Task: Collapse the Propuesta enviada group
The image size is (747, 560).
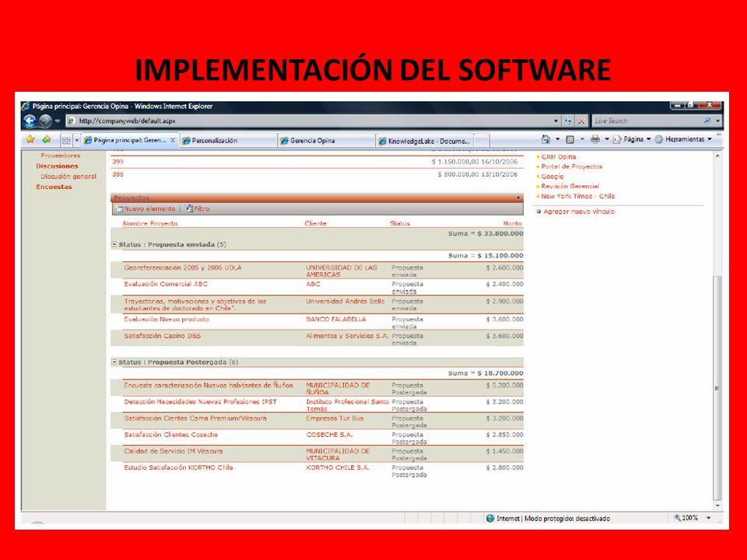Action: coord(114,245)
